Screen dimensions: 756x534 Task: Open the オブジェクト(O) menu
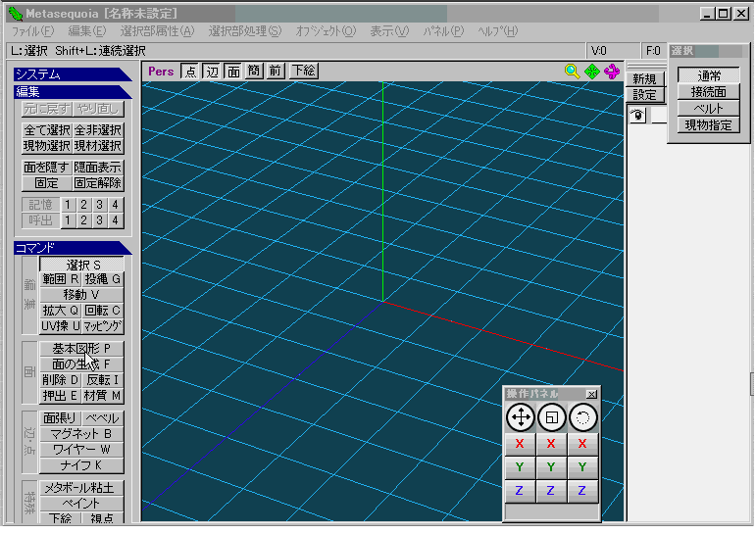click(326, 31)
